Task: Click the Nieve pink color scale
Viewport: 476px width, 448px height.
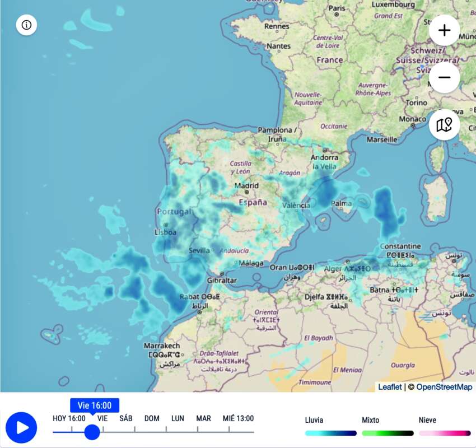Action: 445,433
